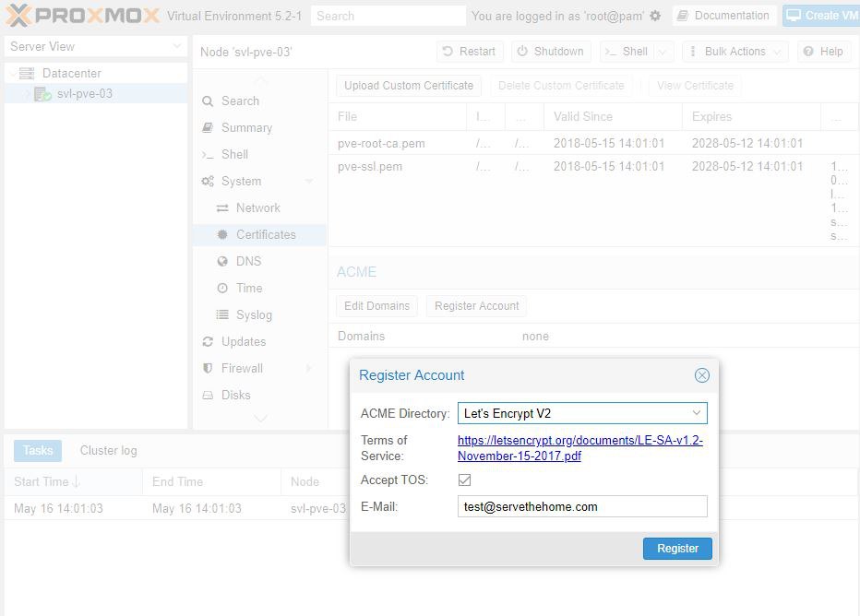This screenshot has height=616, width=860.
Task: Click the gear icon beside root@pam
Action: point(655,16)
